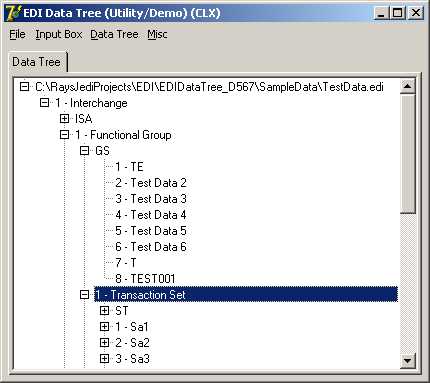Viewport: 430px width, 383px height.
Task: Select the '2 - Sa2' row
Action: point(132,343)
